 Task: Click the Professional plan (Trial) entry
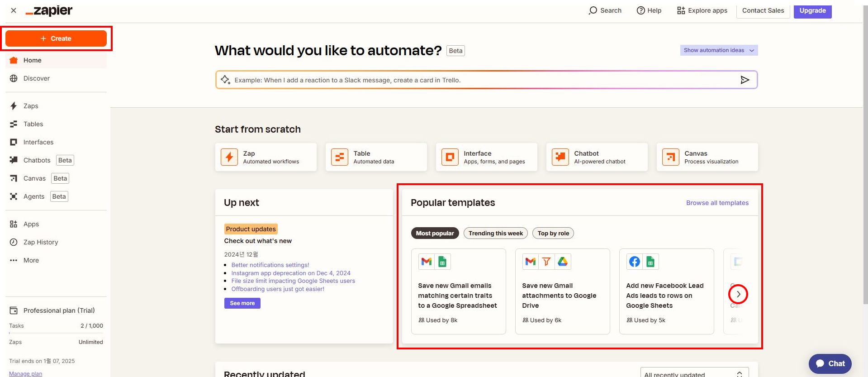(x=56, y=310)
